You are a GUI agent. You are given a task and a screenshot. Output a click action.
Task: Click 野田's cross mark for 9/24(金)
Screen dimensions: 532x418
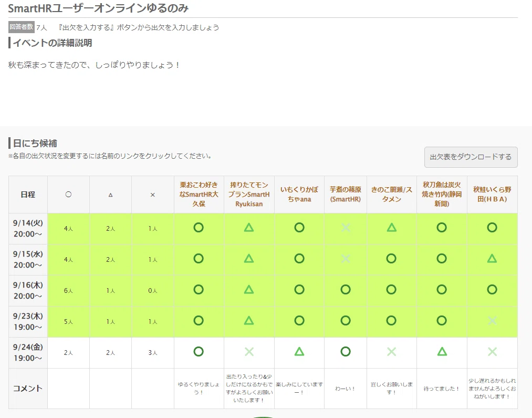pyautogui.click(x=492, y=352)
